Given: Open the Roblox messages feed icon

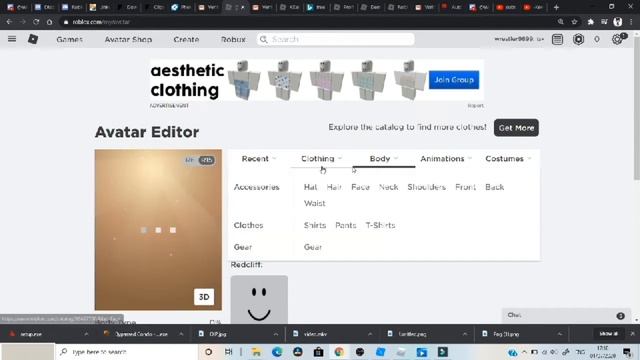Looking at the screenshot, I should pyautogui.click(x=558, y=39).
